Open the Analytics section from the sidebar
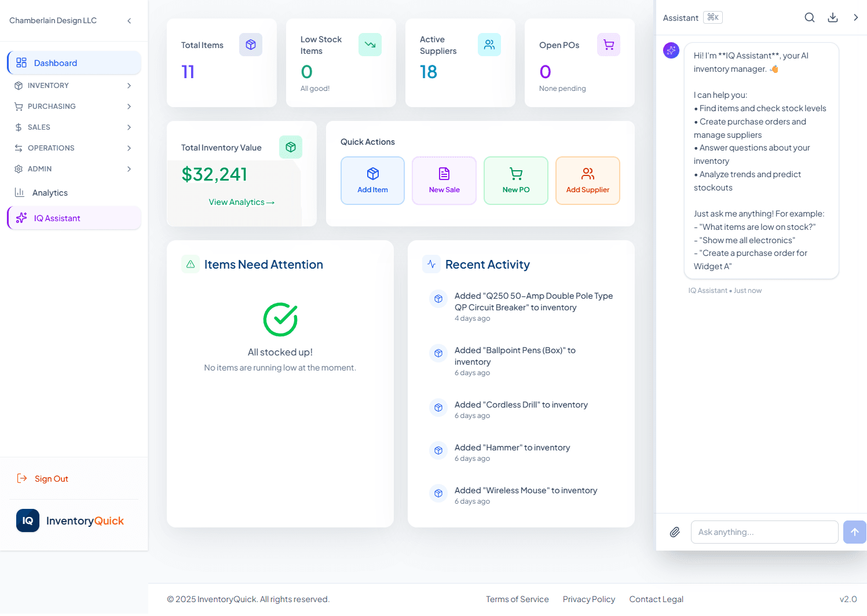 pos(49,192)
